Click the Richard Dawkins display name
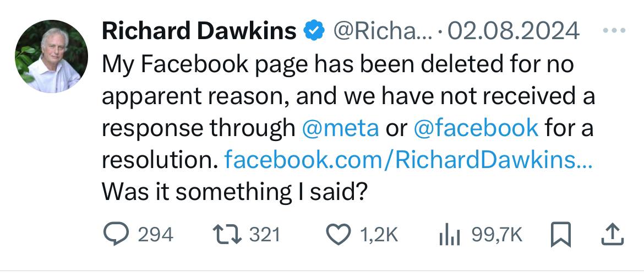Image resolution: width=644 pixels, height=276 pixels. pyautogui.click(x=199, y=31)
